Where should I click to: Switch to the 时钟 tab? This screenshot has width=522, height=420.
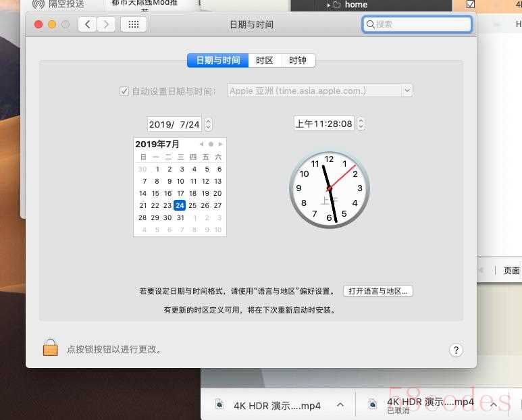[x=298, y=60]
